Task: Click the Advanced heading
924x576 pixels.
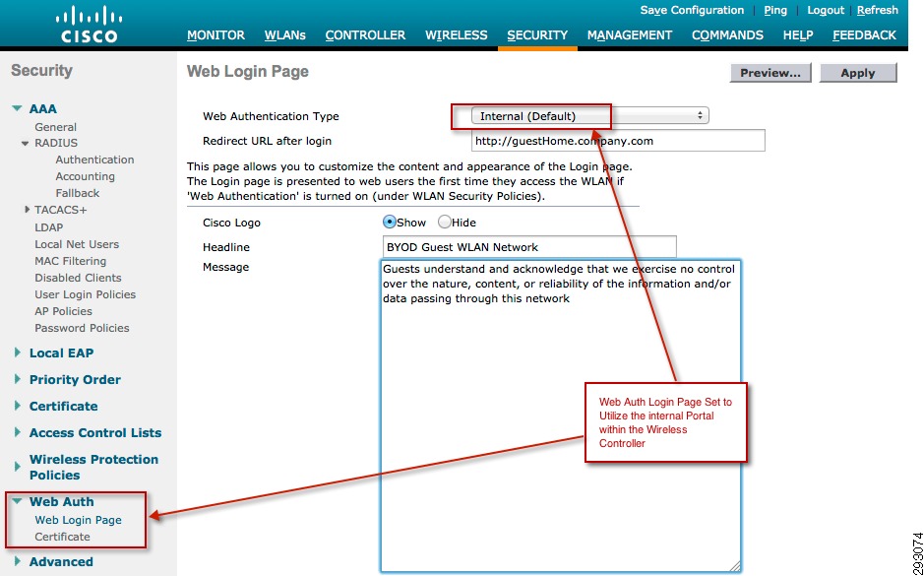Action: tap(61, 561)
